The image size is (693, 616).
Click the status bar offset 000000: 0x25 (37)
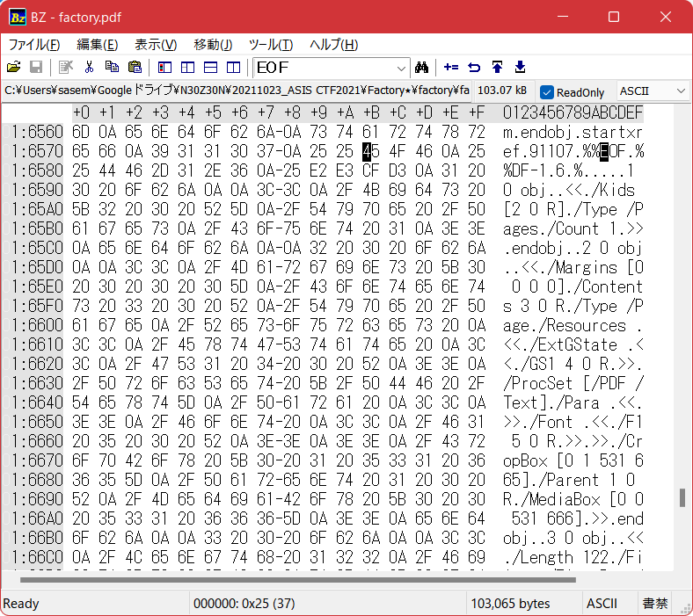coord(244,603)
